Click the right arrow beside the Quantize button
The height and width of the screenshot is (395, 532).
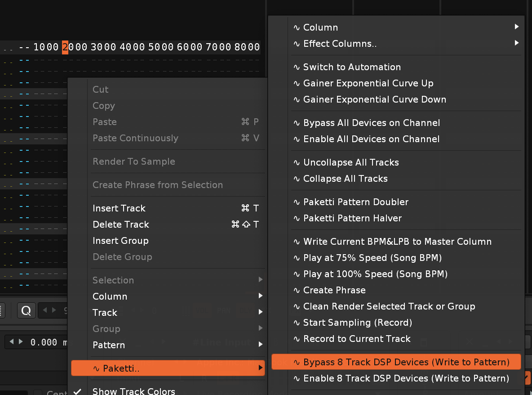[54, 310]
